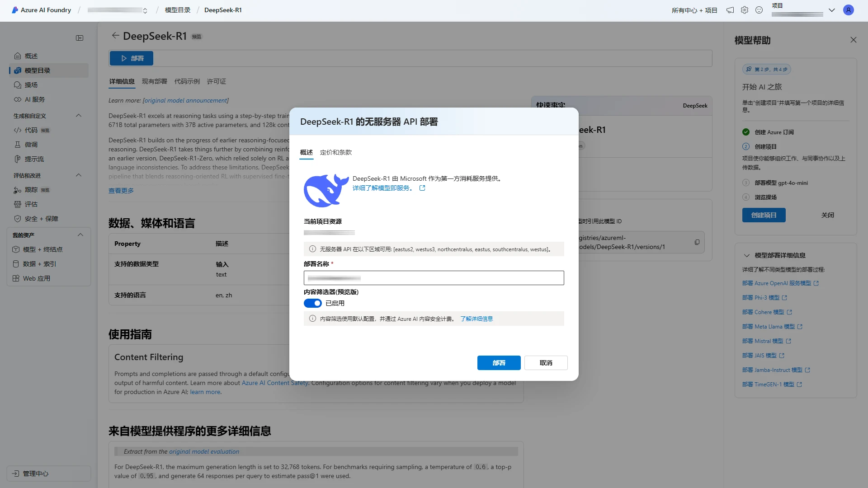Collapse the 评估和改进 section
868x488 pixels.
tap(79, 175)
